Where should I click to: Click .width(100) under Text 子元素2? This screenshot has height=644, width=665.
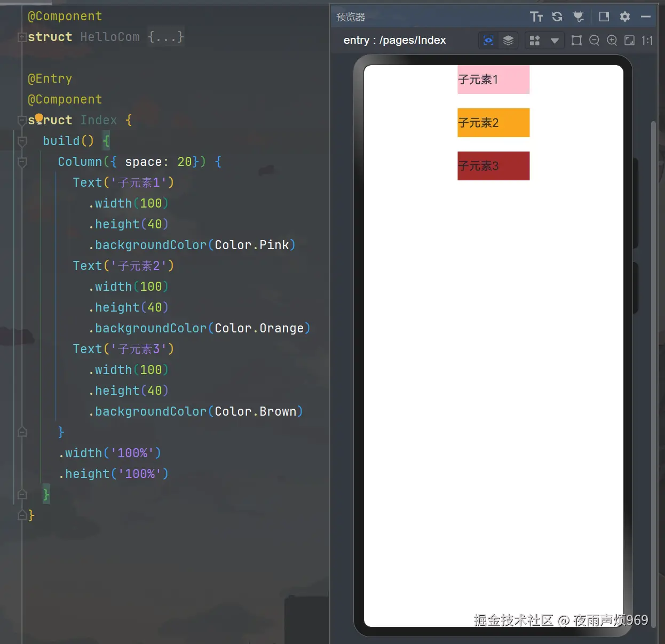click(x=128, y=287)
